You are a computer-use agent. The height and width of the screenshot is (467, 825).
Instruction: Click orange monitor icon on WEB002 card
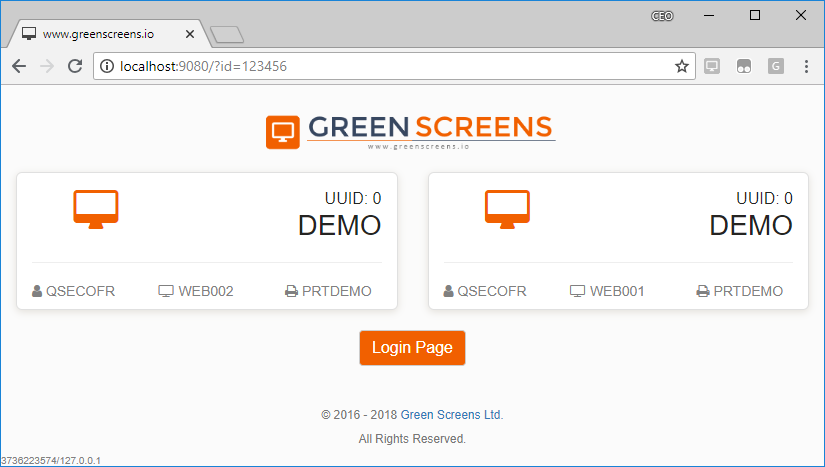coord(96,209)
